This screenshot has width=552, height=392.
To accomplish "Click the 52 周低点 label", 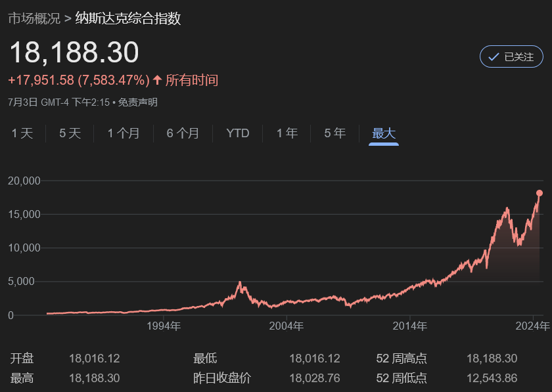I will point(402,378).
